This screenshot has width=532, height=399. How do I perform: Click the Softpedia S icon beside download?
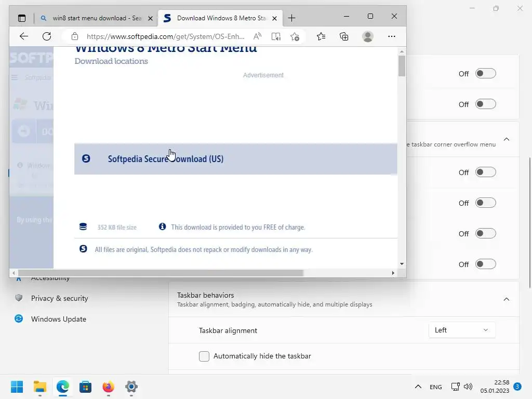pos(86,158)
